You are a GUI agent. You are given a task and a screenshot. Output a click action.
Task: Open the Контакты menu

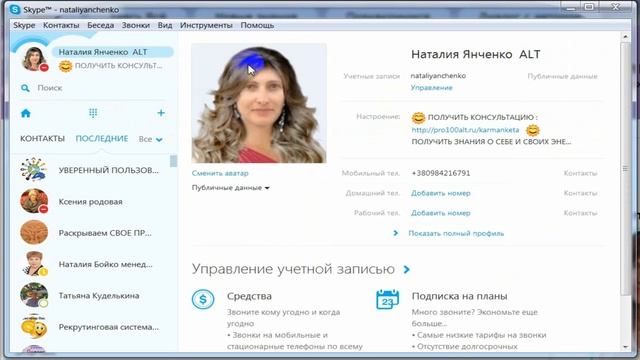[x=61, y=25]
